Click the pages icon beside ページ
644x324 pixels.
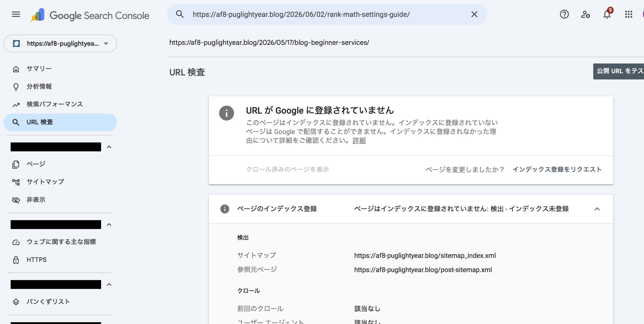click(16, 164)
